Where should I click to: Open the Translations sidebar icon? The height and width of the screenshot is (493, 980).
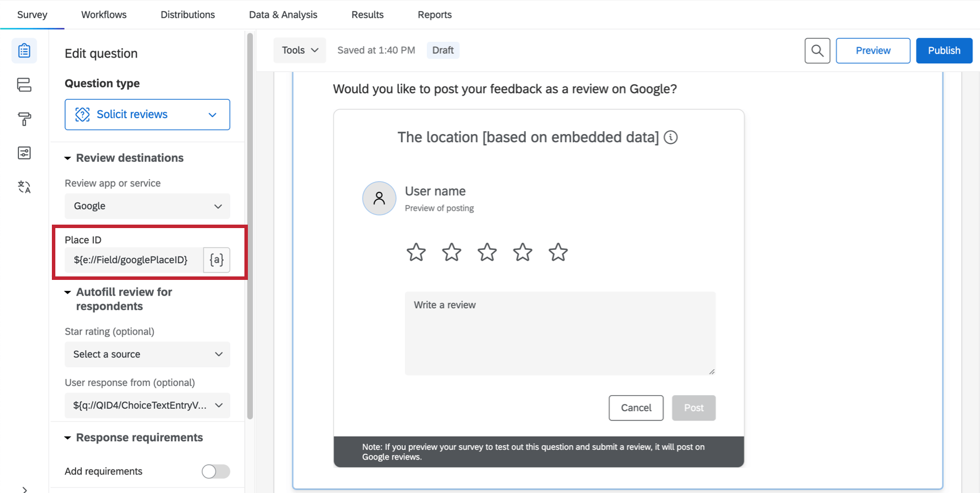click(24, 187)
